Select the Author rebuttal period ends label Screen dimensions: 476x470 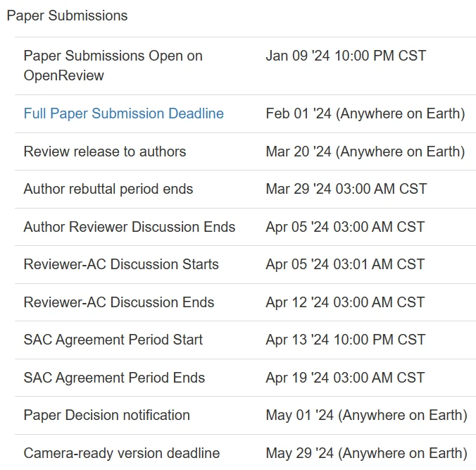(x=108, y=189)
